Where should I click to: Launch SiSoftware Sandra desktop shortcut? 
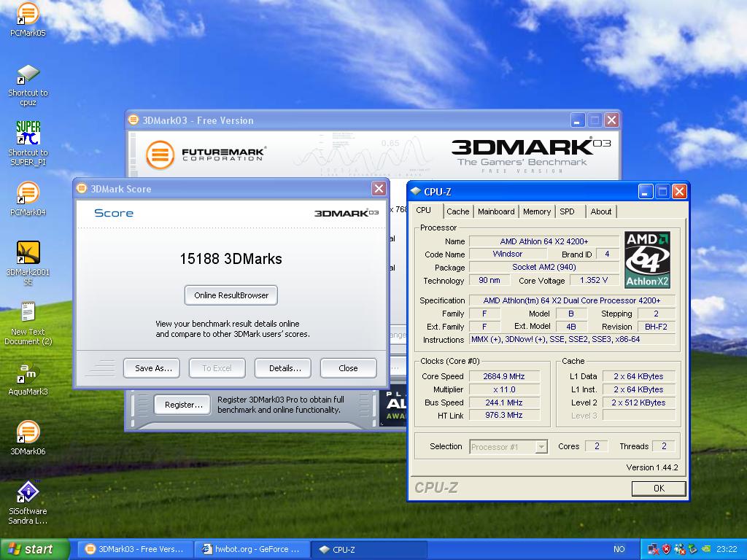(x=28, y=503)
